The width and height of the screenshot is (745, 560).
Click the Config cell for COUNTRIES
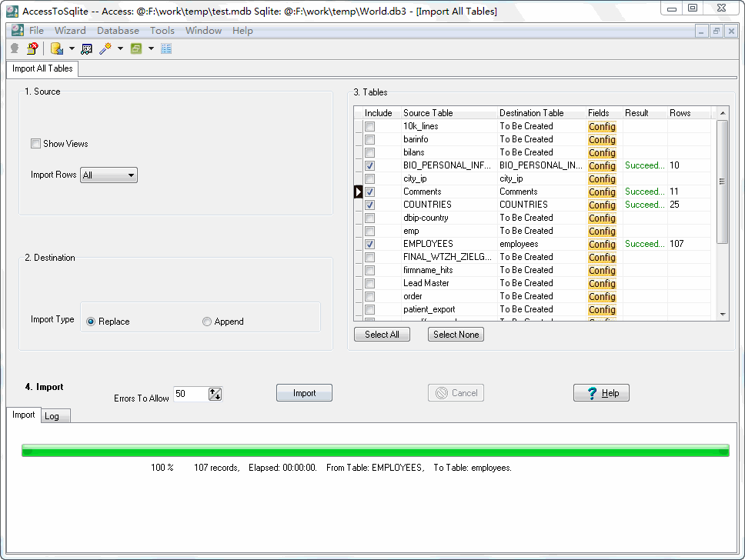point(602,205)
